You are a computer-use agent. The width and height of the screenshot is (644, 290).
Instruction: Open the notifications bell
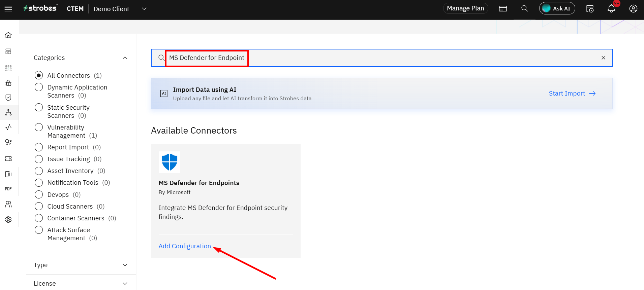[x=611, y=9]
